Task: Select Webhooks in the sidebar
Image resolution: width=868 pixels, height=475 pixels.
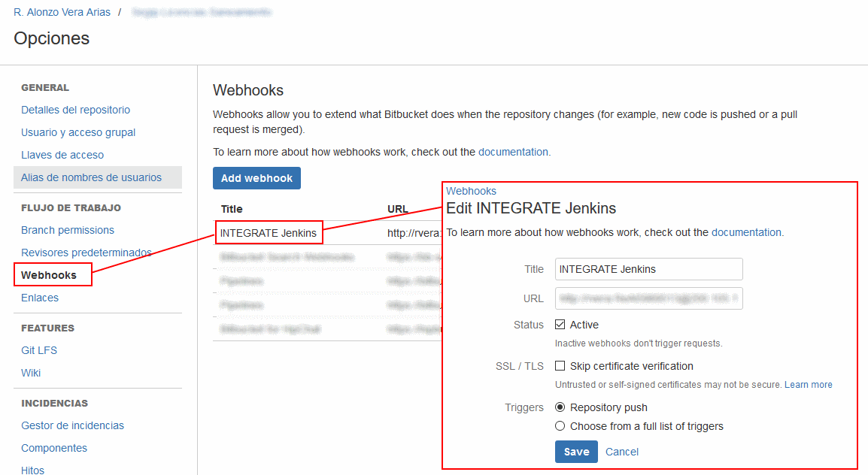Action: click(x=49, y=275)
